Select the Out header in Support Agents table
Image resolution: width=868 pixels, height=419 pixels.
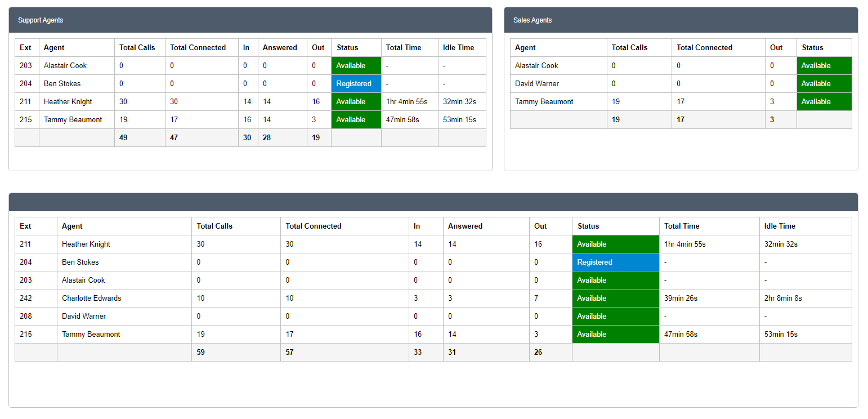coord(319,48)
